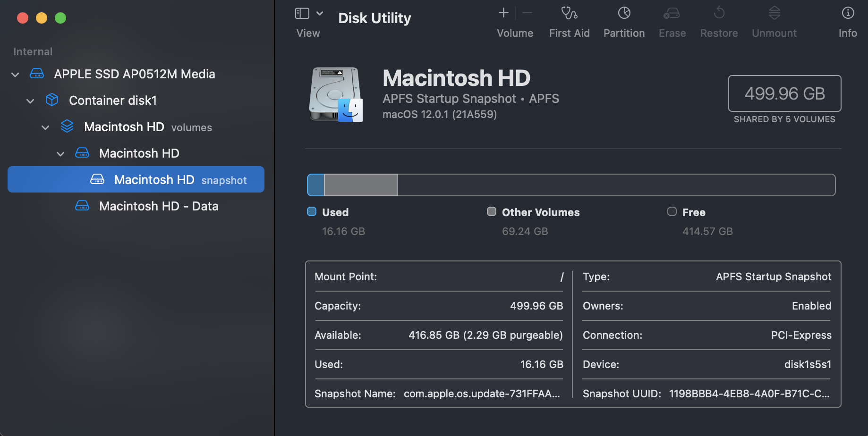This screenshot has height=436, width=868.
Task: Collapse the Macintosh HD volume chevron
Action: (60, 154)
